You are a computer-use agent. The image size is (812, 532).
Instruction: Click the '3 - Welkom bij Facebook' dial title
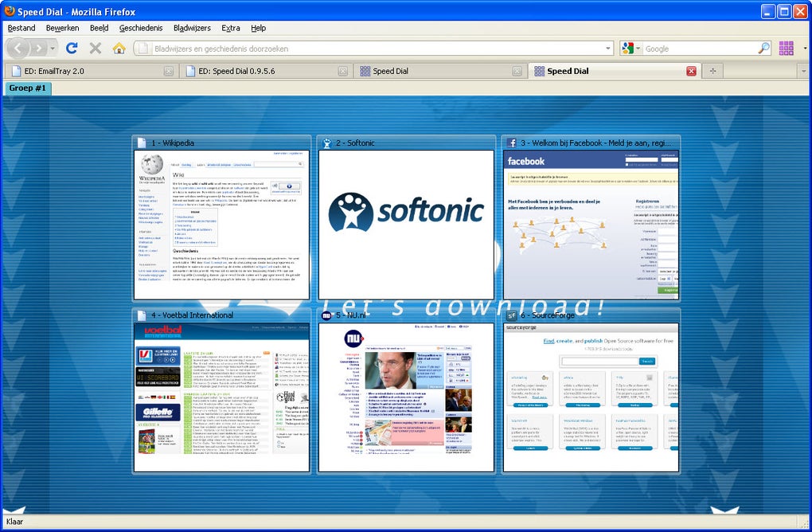(x=595, y=143)
